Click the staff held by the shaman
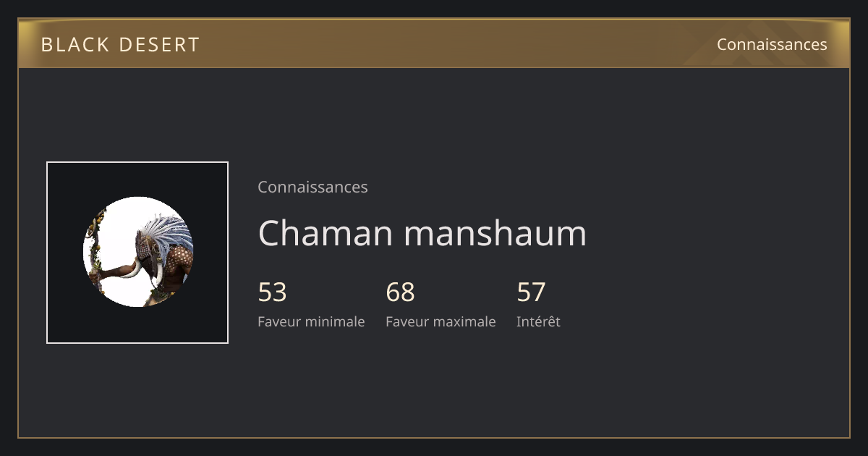Viewport: 868px width, 456px height. click(95, 250)
